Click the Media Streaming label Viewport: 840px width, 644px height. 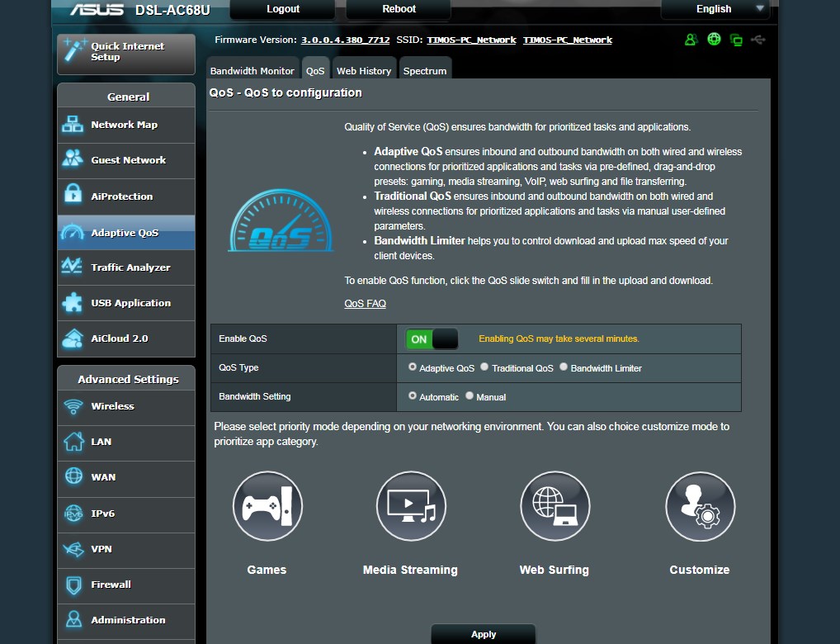tap(410, 570)
